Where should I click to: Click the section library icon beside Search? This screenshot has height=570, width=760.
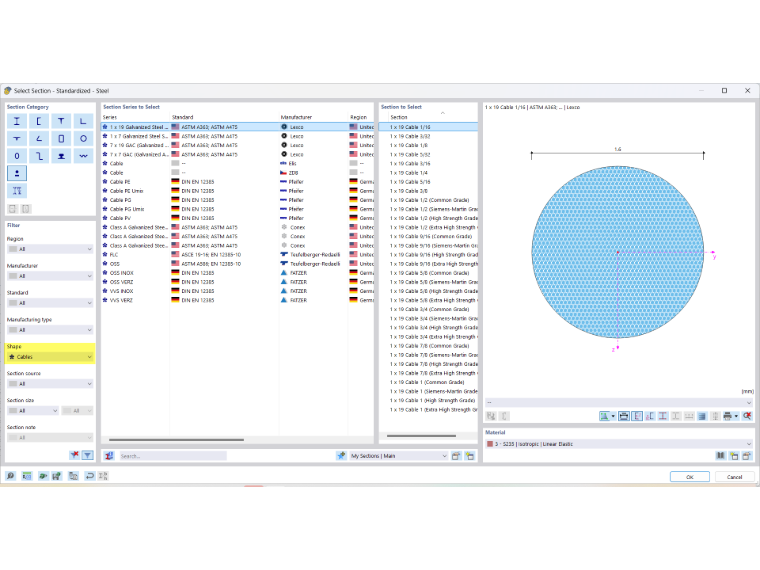[110, 456]
